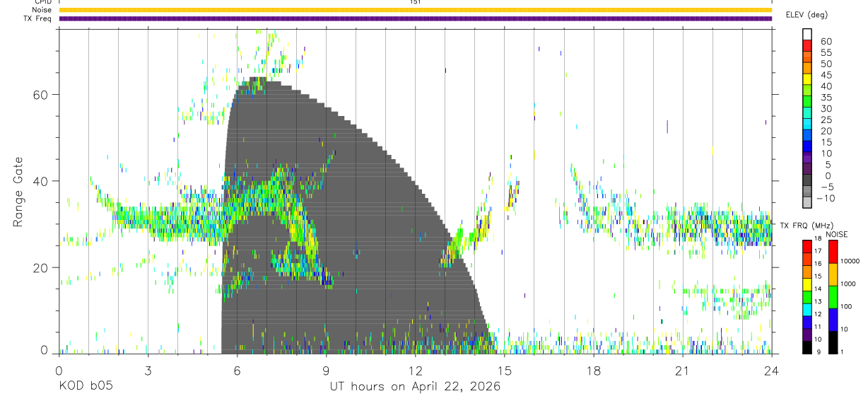Click the '10000' label on the NOISE bar
868x401 pixels.
(851, 261)
